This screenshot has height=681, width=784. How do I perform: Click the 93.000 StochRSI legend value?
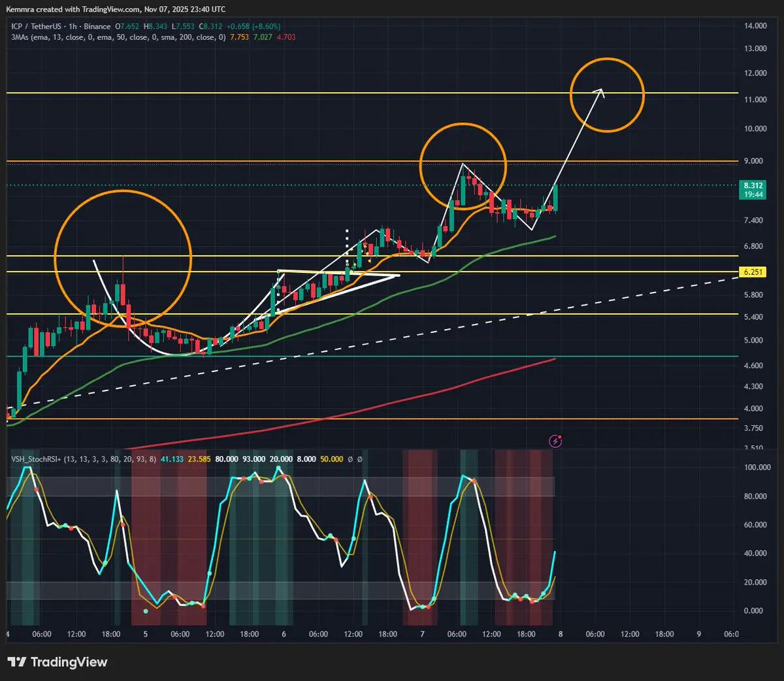tap(254, 459)
